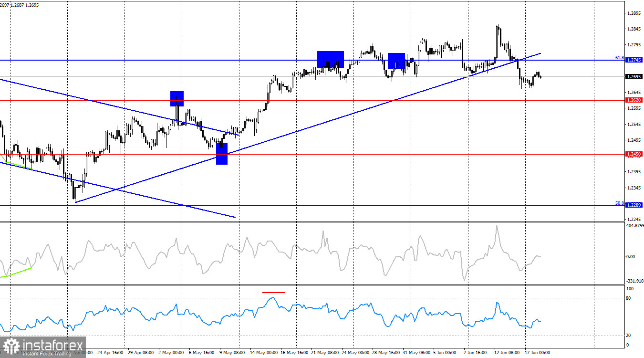Screen dimensions: 644x358
Task: Click the 6 May 16:00 time label
Action: pyautogui.click(x=201, y=353)
